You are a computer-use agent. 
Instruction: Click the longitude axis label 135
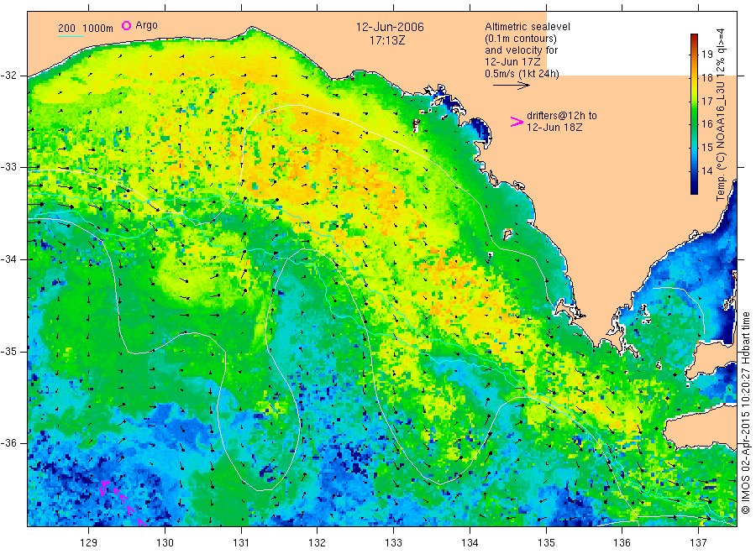point(546,543)
